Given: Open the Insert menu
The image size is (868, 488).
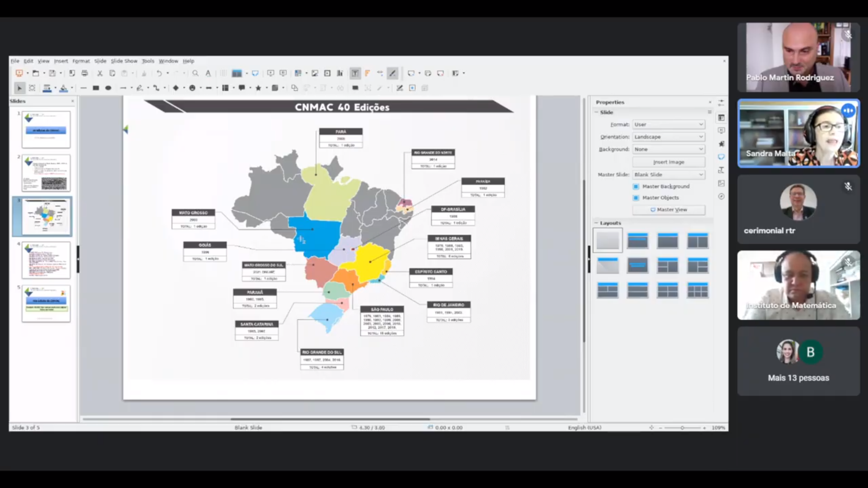Looking at the screenshot, I should tap(61, 61).
